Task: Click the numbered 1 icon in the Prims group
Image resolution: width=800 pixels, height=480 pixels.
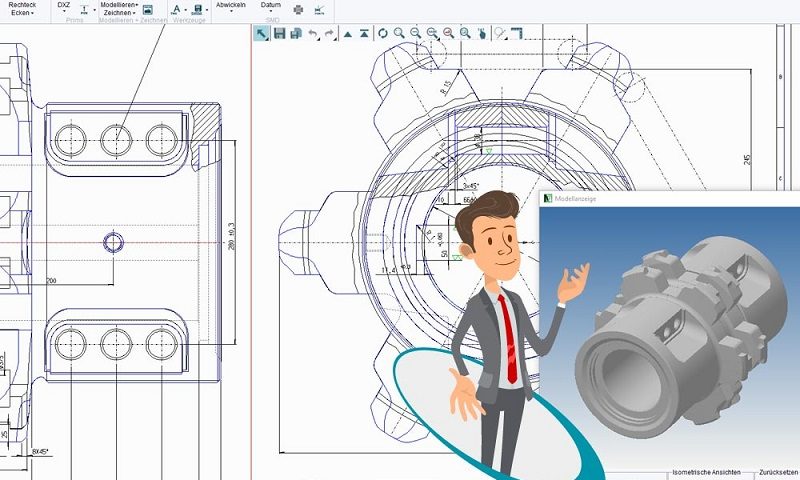Action: pos(84,10)
